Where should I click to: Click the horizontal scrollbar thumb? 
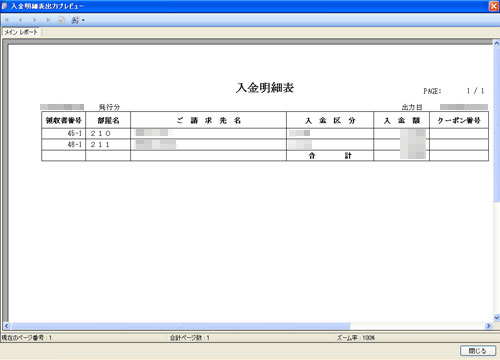(180, 326)
